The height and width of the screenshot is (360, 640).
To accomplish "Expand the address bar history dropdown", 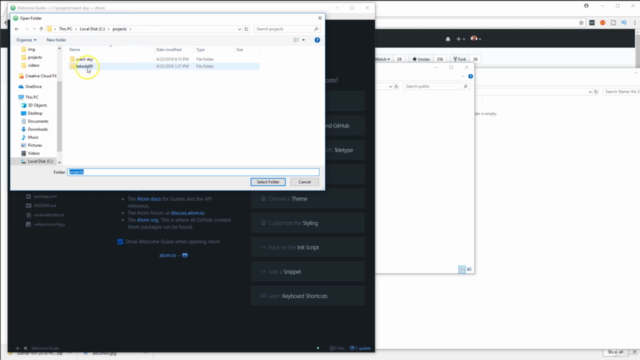I will 239,29.
